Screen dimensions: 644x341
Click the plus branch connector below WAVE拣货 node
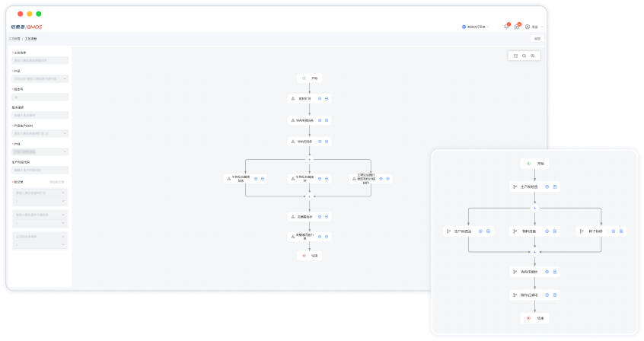click(310, 159)
